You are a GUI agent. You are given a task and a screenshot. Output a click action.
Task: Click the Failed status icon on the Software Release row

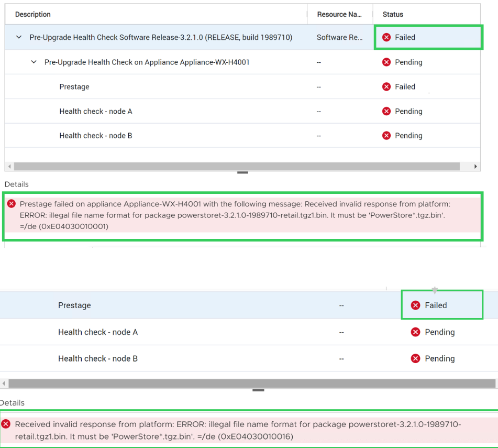pyautogui.click(x=386, y=37)
